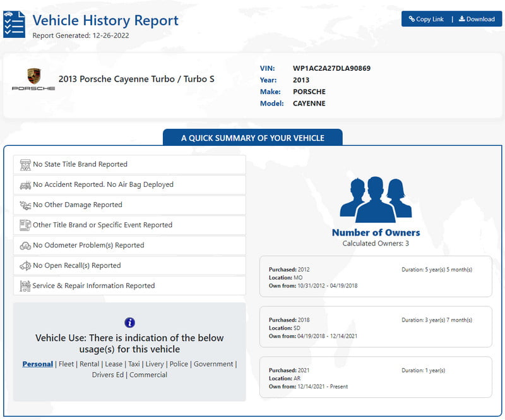
Task: Click the state title brand icon
Action: [x=25, y=165]
